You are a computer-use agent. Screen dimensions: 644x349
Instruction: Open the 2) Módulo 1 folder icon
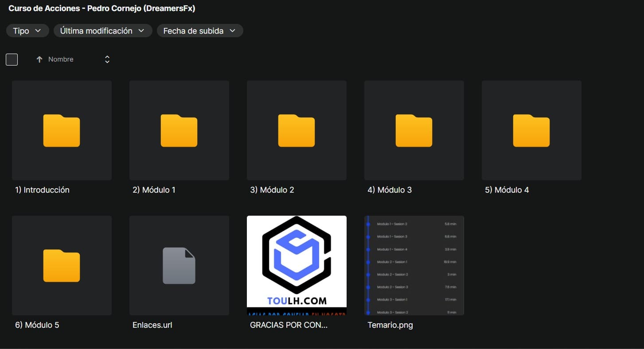click(x=179, y=131)
